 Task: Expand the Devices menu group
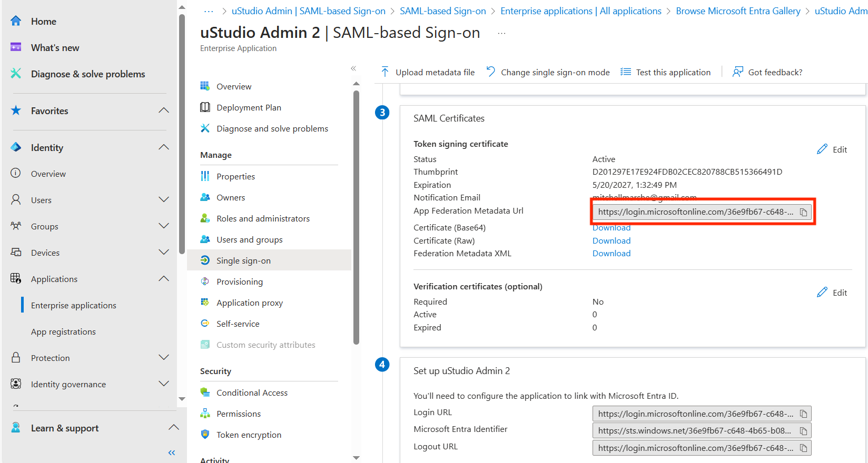click(x=164, y=253)
